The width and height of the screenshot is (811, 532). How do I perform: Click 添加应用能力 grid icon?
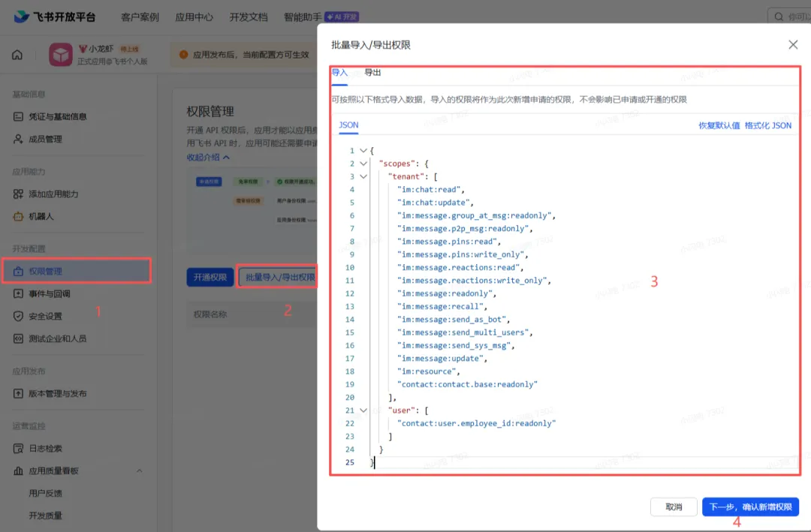[18, 194]
